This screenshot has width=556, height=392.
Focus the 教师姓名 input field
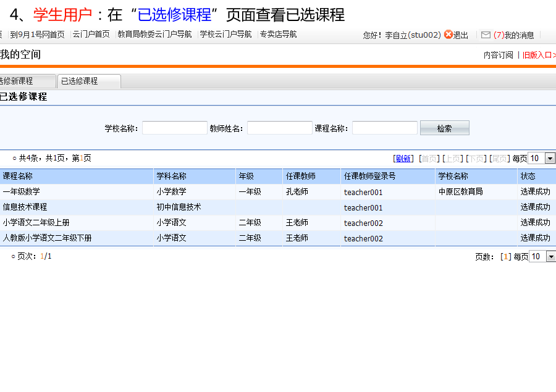(279, 128)
